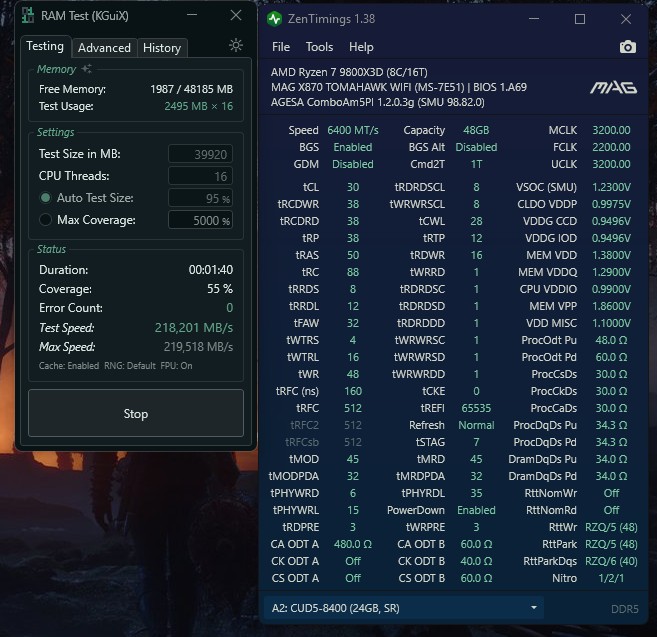Screen dimensions: 657x637
Task: Click the RAM Test app icon in title bar
Action: [28, 16]
